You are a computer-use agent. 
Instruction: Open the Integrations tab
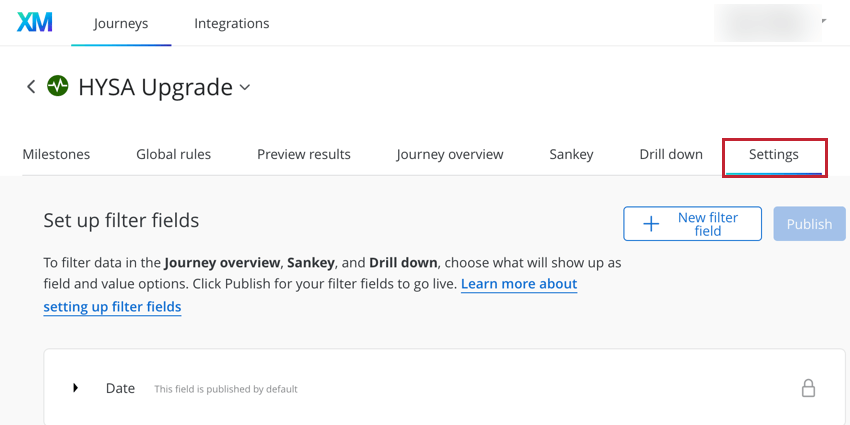(231, 24)
